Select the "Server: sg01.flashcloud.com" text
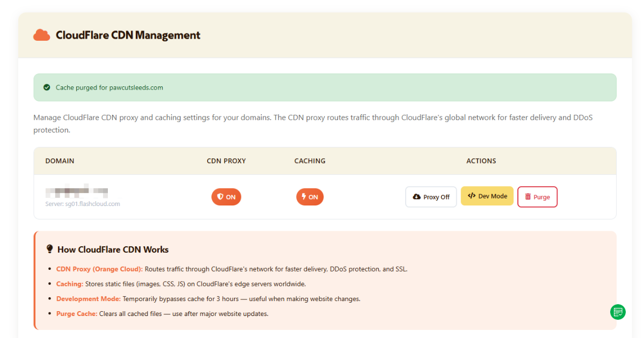644x338 pixels. click(x=83, y=204)
